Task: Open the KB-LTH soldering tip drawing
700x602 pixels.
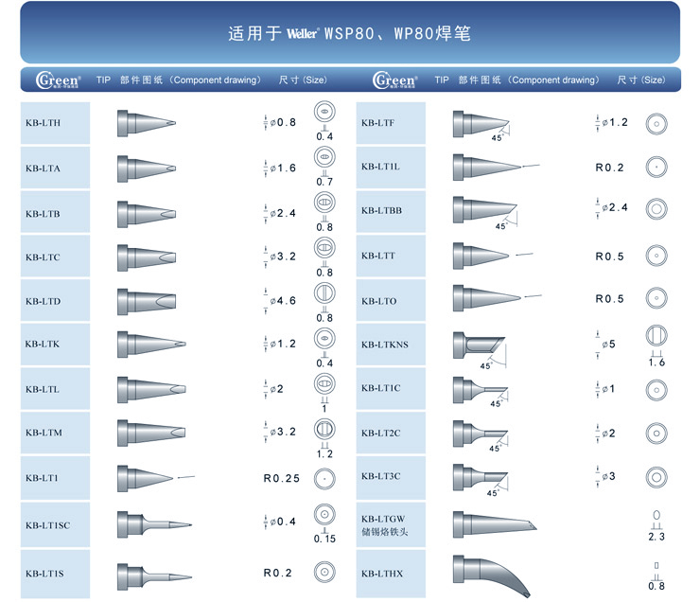Action: [x=146, y=123]
